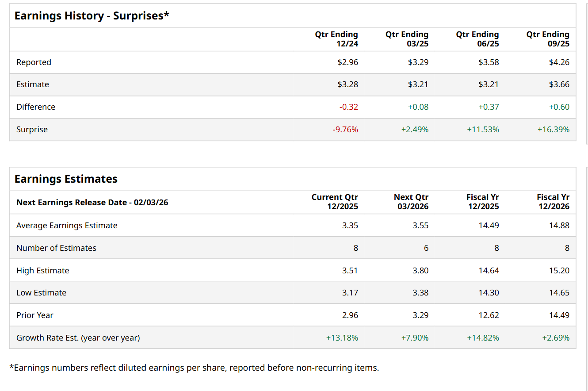Click the Earnings Estimates heading
Viewport: 588px width, 391px height.
coord(66,179)
